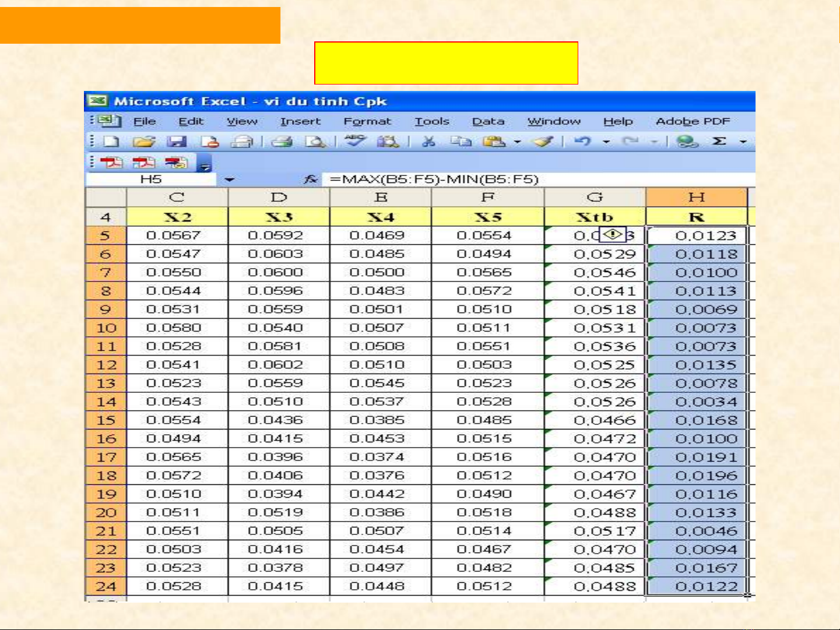The image size is (840, 630).
Task: Click the error warning smart tag icon
Action: (613, 235)
